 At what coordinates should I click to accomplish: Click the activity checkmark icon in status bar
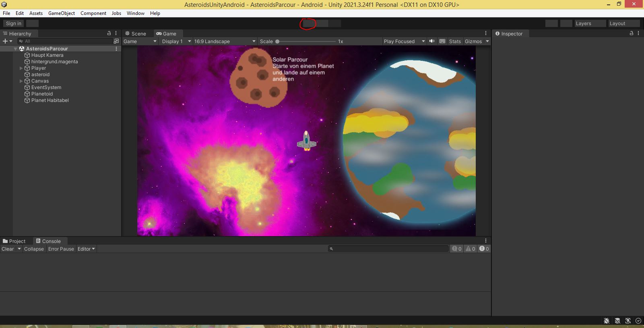click(x=638, y=321)
